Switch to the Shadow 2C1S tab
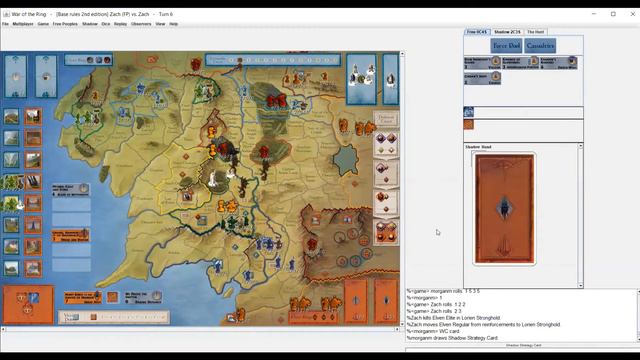Screen dimensions: 640x360 point(507,32)
